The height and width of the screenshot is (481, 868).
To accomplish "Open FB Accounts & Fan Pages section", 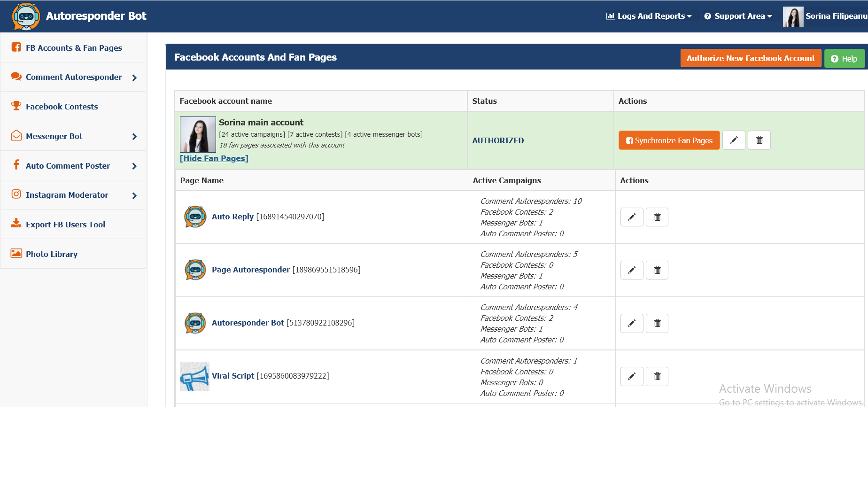I will (73, 48).
